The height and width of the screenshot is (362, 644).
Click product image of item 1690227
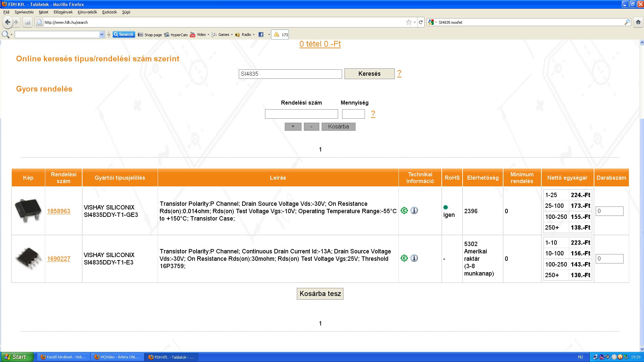point(28,258)
